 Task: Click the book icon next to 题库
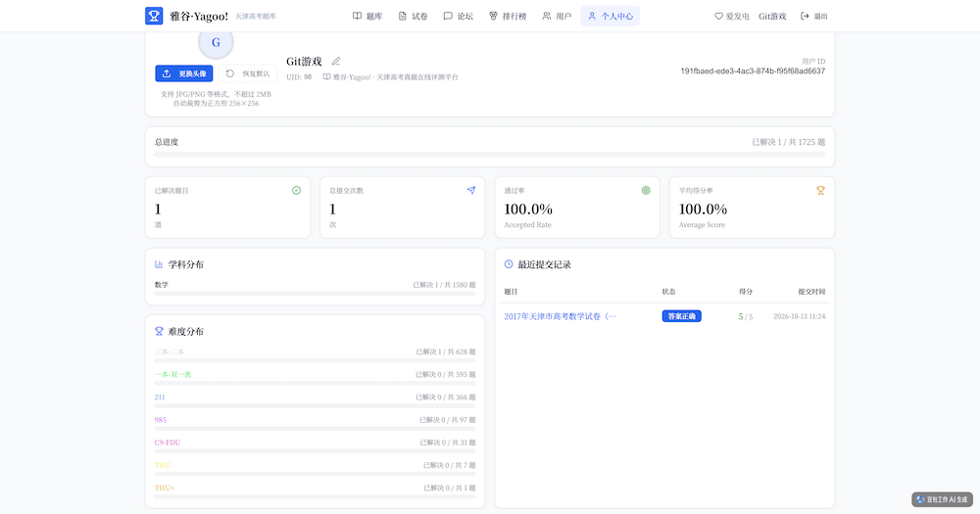pos(357,17)
